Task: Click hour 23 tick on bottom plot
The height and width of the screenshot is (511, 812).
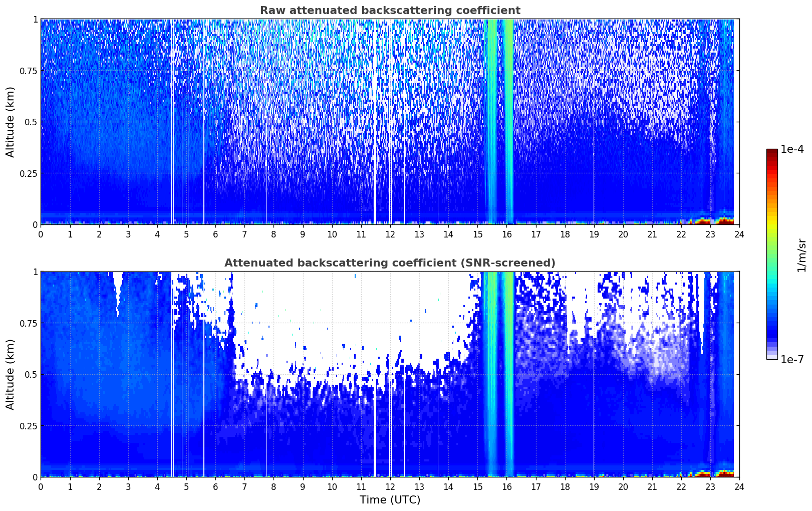Action: [710, 487]
